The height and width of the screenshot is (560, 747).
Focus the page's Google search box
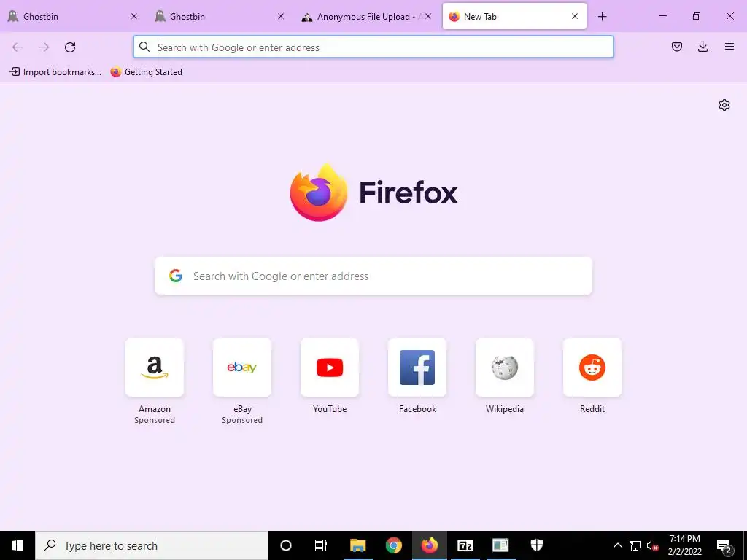coord(373,276)
